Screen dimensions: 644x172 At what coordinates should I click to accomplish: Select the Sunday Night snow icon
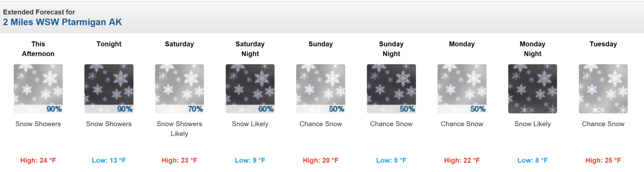391,89
